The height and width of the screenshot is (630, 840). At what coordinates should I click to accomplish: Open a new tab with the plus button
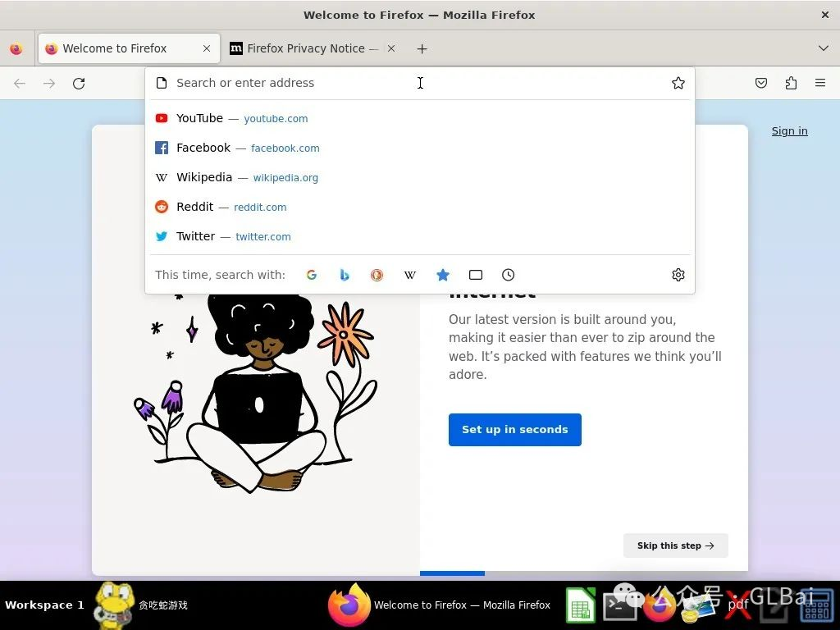pyautogui.click(x=422, y=48)
